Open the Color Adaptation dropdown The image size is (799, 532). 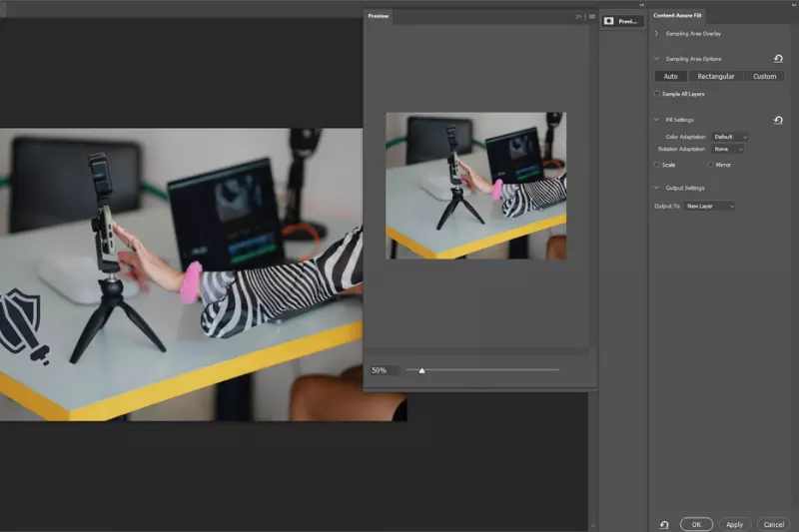click(x=730, y=137)
